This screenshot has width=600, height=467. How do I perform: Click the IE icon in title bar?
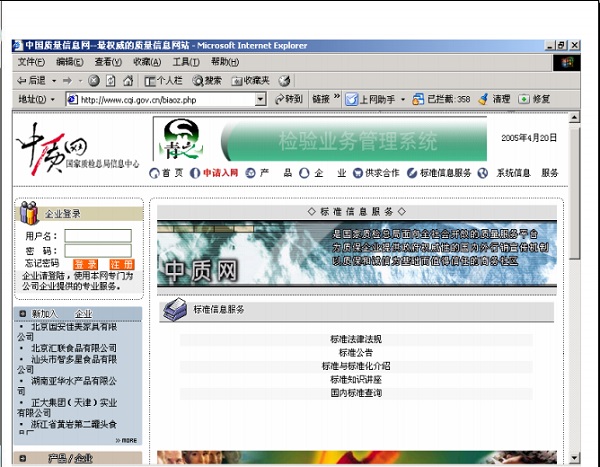coord(18,46)
